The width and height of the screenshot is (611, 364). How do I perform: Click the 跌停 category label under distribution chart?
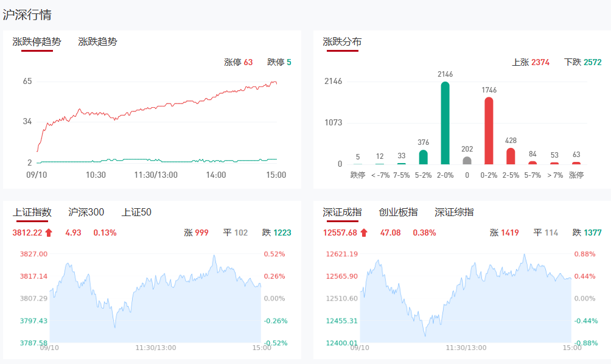point(358,175)
